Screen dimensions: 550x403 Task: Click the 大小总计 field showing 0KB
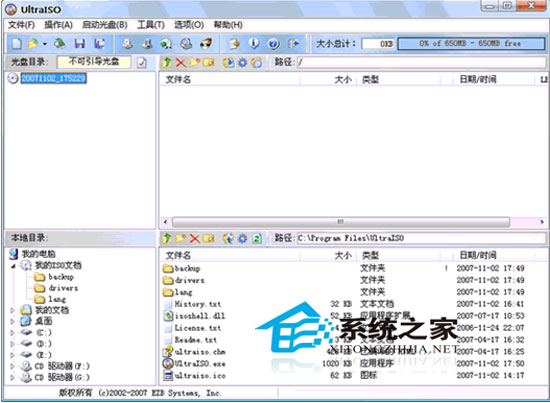point(378,44)
